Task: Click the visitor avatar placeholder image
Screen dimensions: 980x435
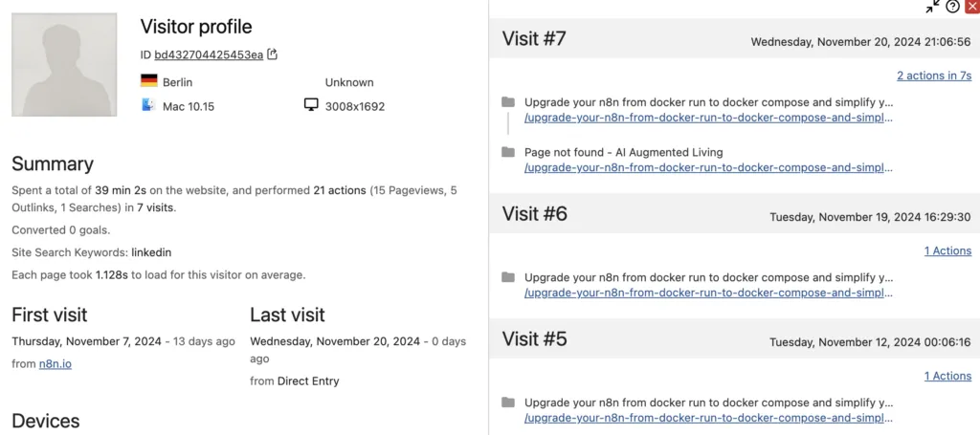Action: (64, 65)
